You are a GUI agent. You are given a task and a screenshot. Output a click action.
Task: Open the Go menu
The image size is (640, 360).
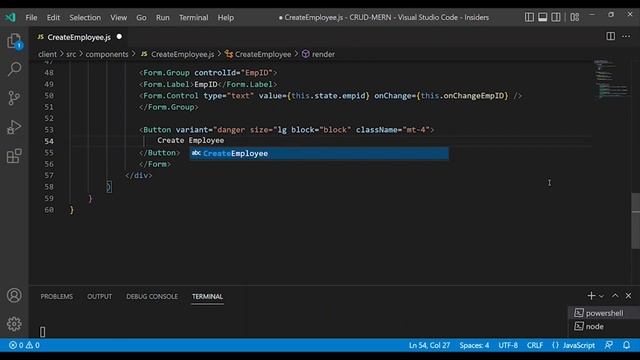point(141,18)
